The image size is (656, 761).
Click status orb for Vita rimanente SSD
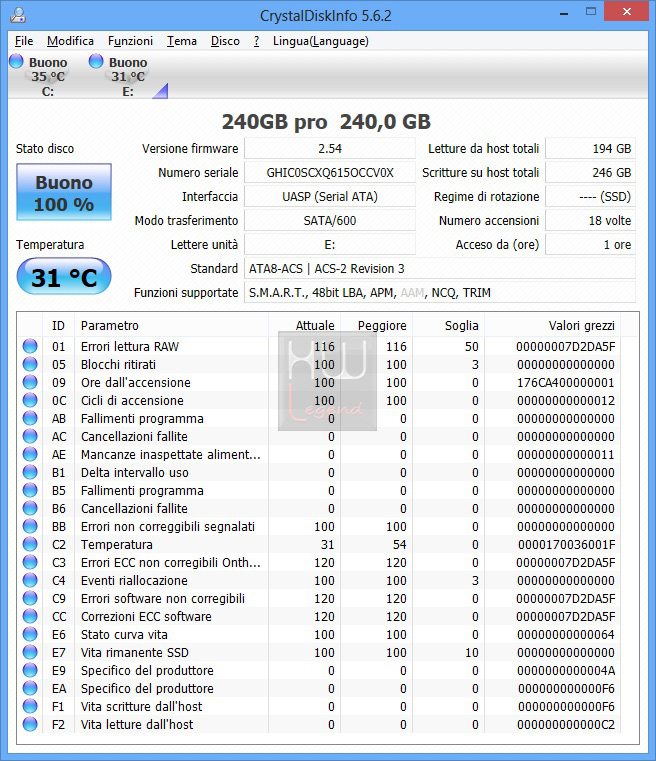pyautogui.click(x=30, y=652)
